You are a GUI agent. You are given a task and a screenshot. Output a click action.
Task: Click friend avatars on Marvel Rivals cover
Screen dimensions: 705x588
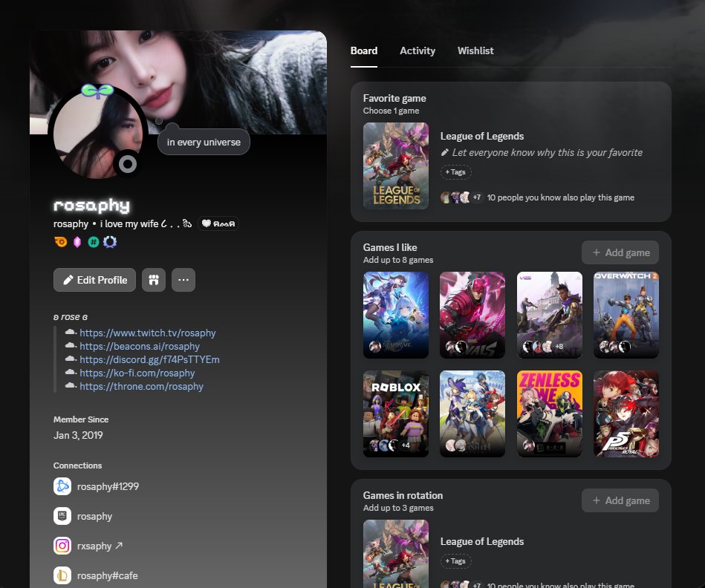[456, 346]
